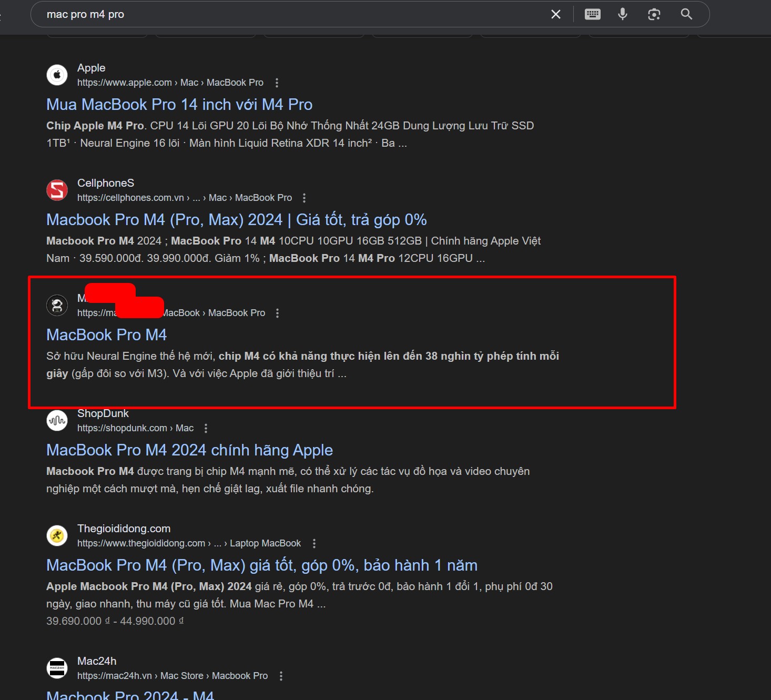Open "Mua MacBook Pro 14 inch với M4 Pro"
771x700 pixels.
point(179,105)
